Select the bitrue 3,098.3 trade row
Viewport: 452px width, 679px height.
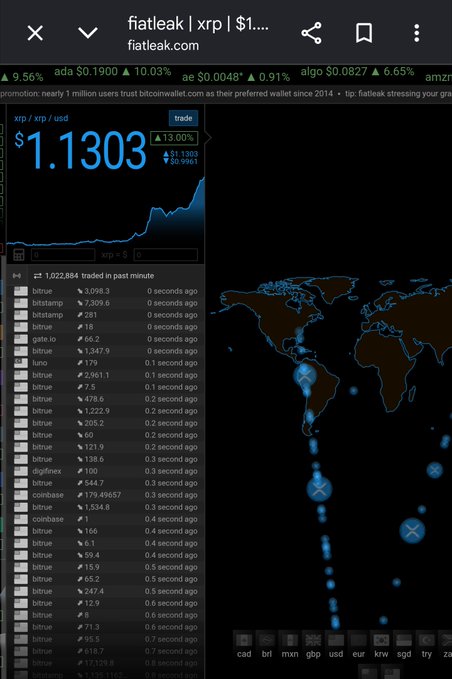coord(106,291)
